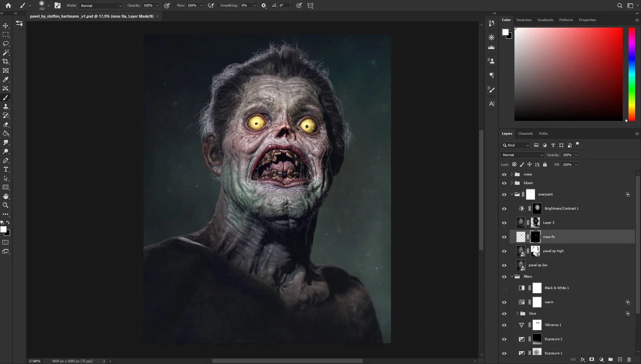Open the layer blending mode dropdown
The height and width of the screenshot is (364, 641).
coord(522,155)
